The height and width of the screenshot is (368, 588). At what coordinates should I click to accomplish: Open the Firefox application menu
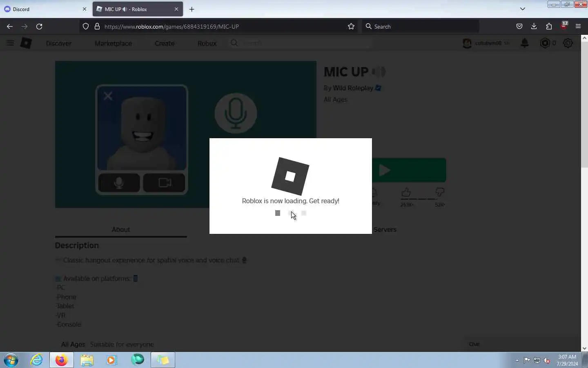click(578, 27)
